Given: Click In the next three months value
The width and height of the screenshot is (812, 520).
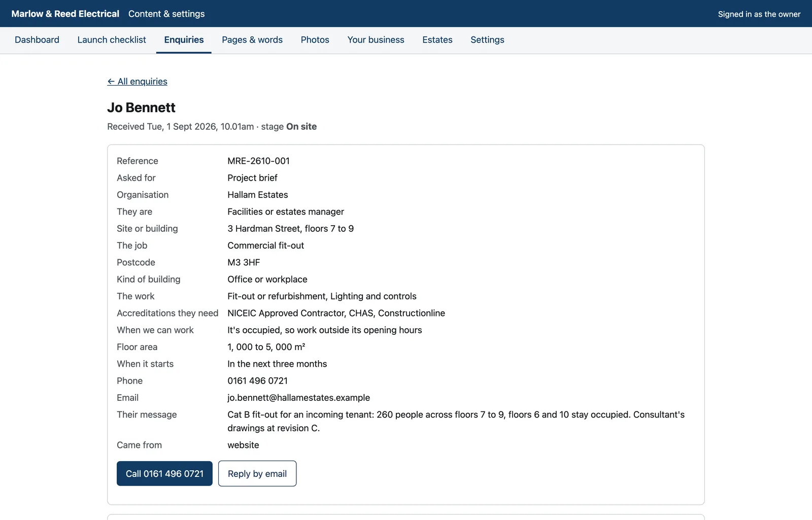Looking at the screenshot, I should point(277,364).
